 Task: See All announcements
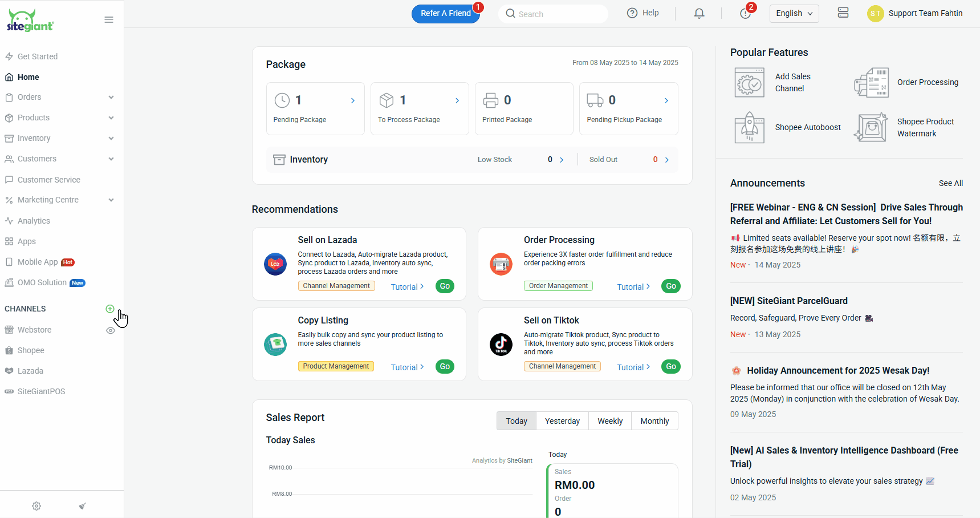click(x=950, y=183)
